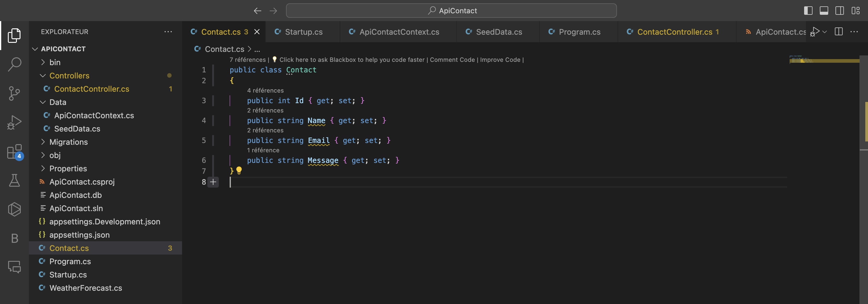Open SeedData.cs in explorer tree
Viewport: 868px width, 304px height.
coord(106,128)
